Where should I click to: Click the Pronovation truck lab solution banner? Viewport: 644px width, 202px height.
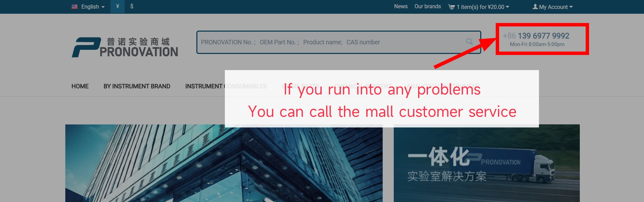click(486, 163)
